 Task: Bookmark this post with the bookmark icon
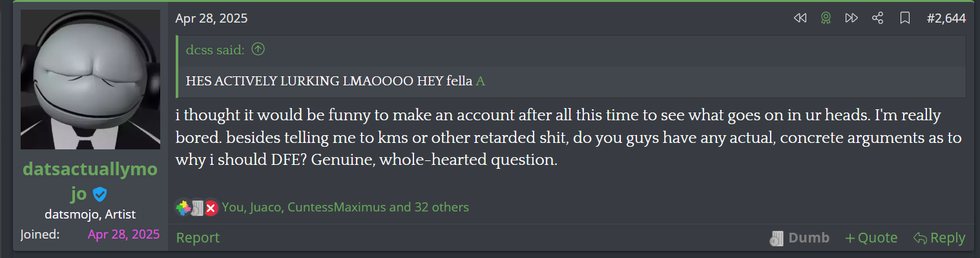coord(905,19)
